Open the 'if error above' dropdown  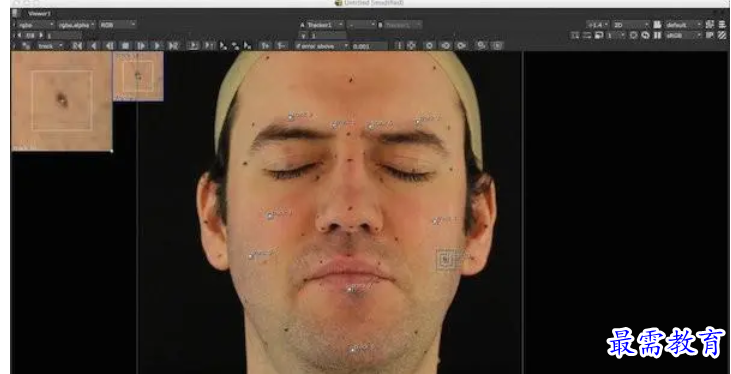tap(322, 46)
